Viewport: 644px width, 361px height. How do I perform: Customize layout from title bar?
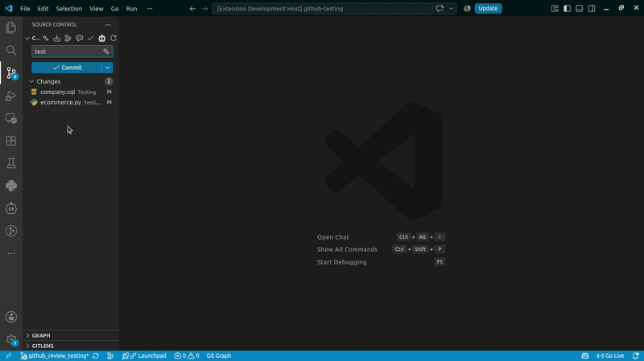pyautogui.click(x=555, y=9)
